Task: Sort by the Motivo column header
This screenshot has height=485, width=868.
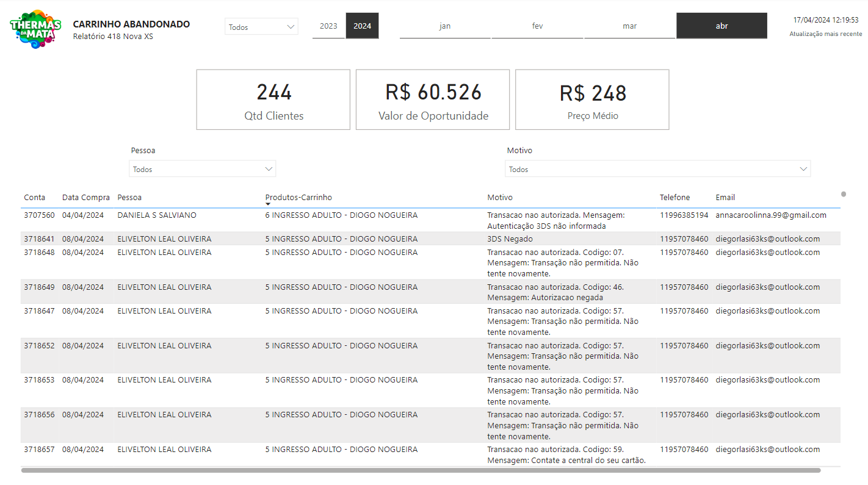Action: coord(500,197)
